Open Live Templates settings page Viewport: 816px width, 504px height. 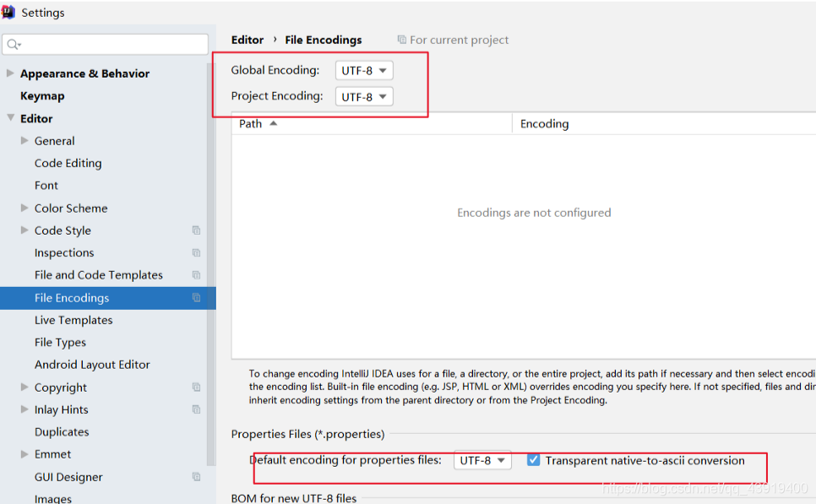pos(73,320)
